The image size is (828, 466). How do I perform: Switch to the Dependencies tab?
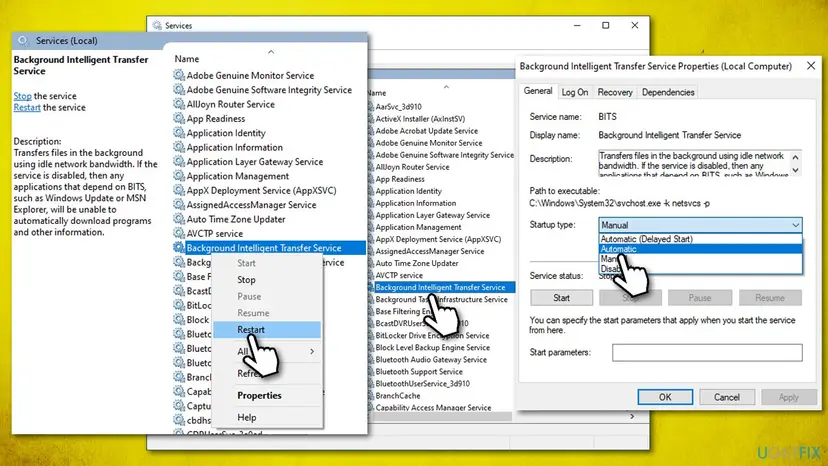pyautogui.click(x=668, y=92)
